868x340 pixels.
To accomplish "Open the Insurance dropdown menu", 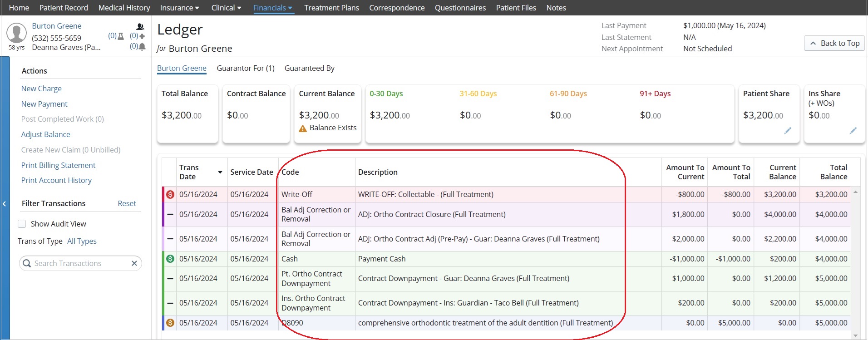I will click(x=179, y=8).
